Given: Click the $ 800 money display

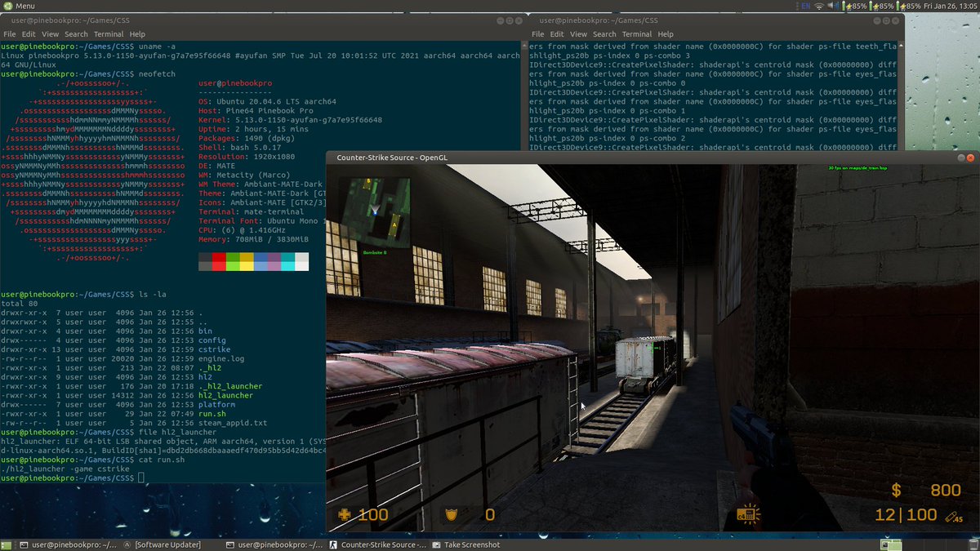Looking at the screenshot, I should pyautogui.click(x=926, y=491).
